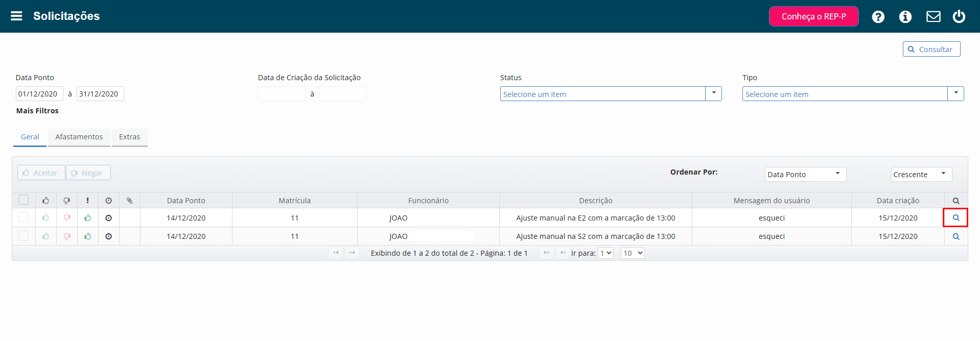This screenshot has width=980, height=341.
Task: Open the rows per page 10 dropdown
Action: click(633, 253)
